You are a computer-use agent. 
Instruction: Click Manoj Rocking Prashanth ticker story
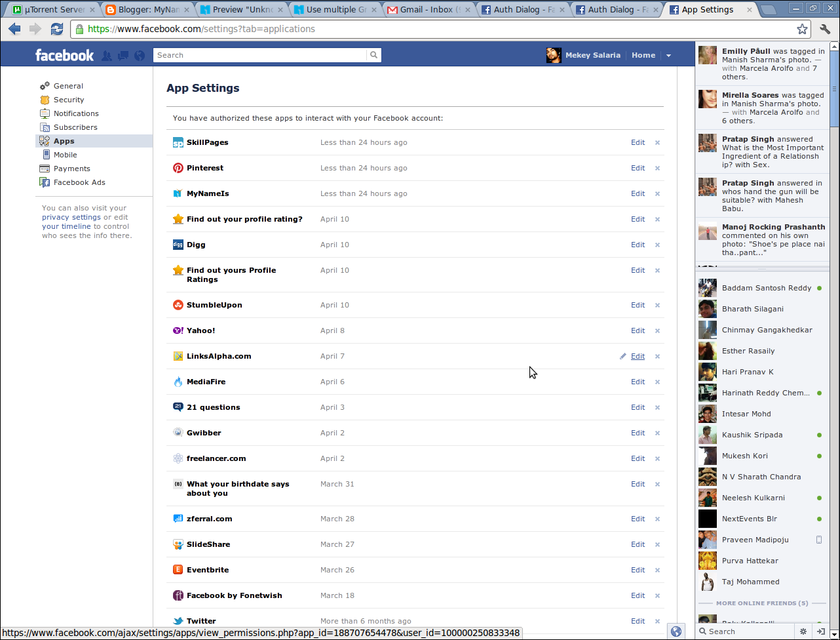coord(762,239)
